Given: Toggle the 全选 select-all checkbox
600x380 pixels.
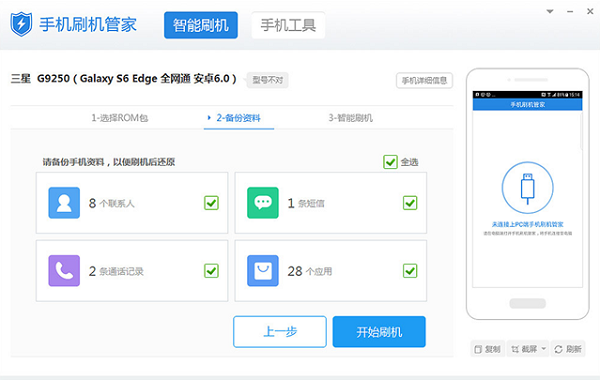Looking at the screenshot, I should tap(390, 162).
